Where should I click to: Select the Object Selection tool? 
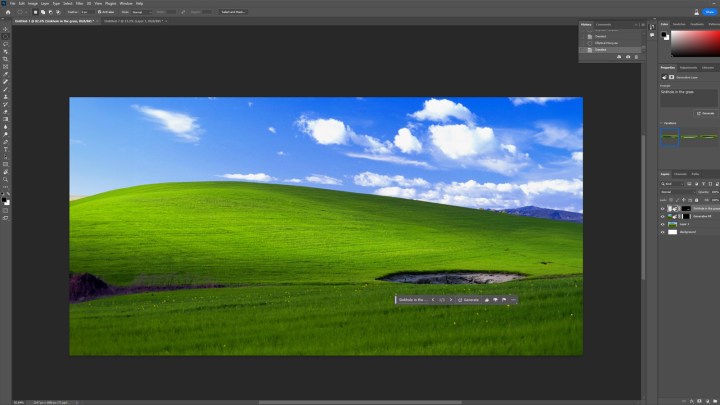[6, 51]
